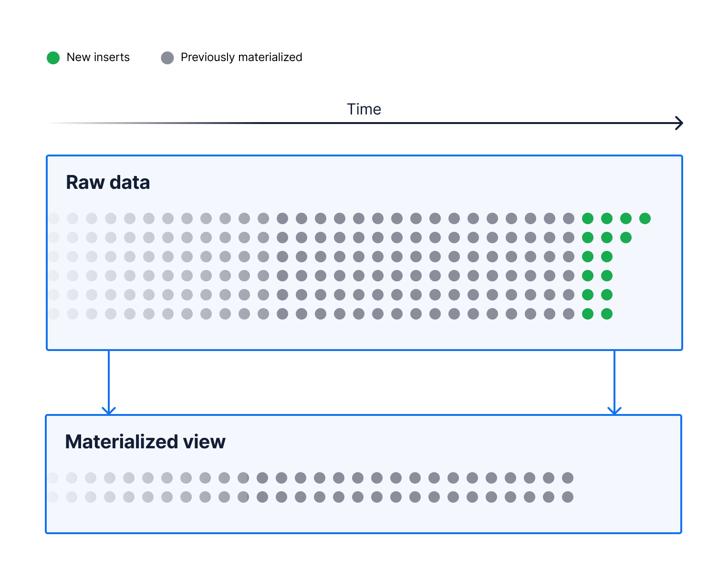728x579 pixels.
Task: Click the left blue arrowhead above Materialized view
Action: (109, 410)
